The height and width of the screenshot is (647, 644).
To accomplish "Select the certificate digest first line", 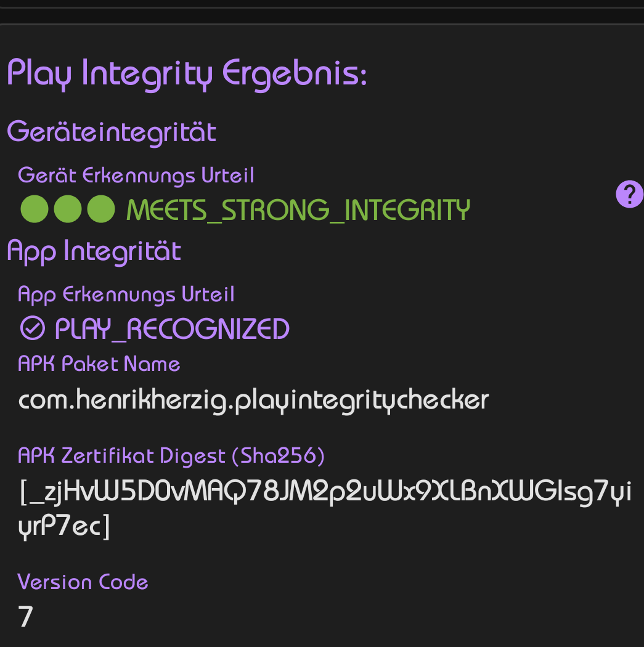I will pyautogui.click(x=325, y=492).
